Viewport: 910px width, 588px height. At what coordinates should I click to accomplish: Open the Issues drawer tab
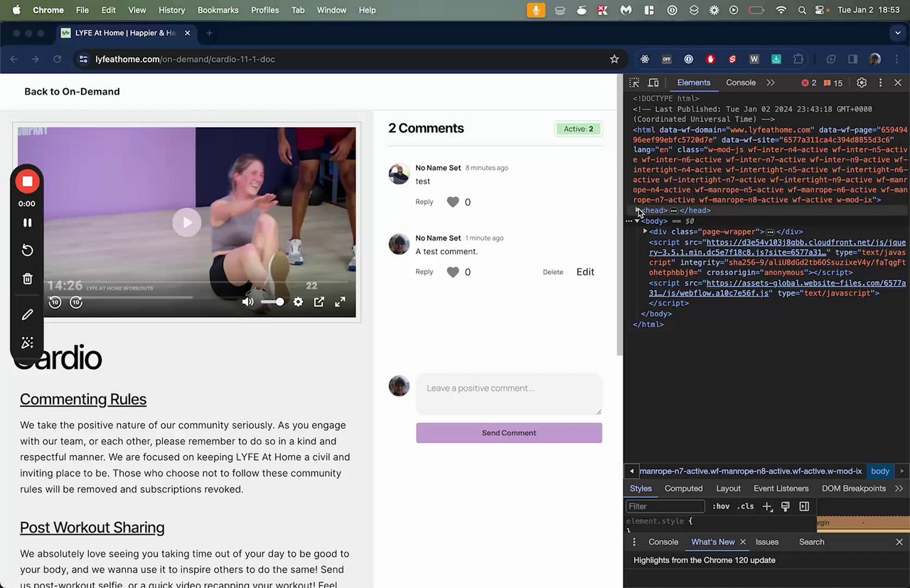[x=767, y=542]
